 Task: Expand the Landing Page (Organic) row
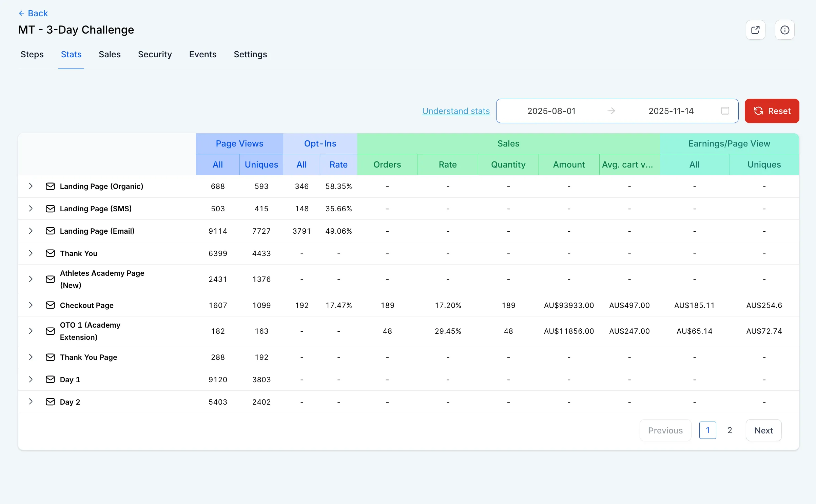(x=31, y=186)
